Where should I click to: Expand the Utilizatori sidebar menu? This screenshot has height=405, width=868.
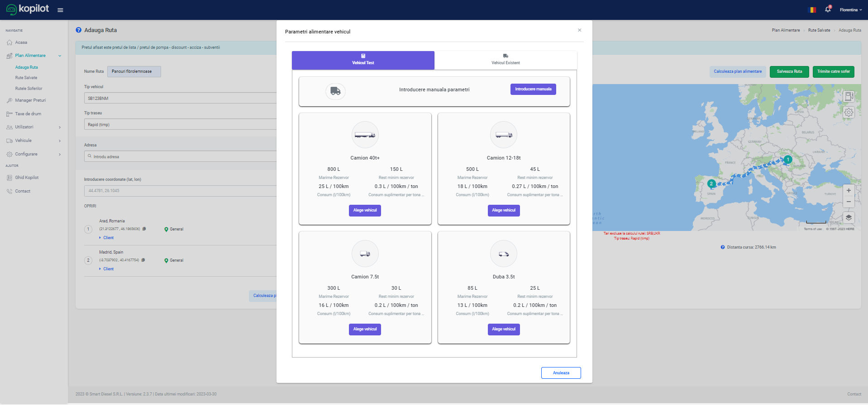pyautogui.click(x=34, y=127)
